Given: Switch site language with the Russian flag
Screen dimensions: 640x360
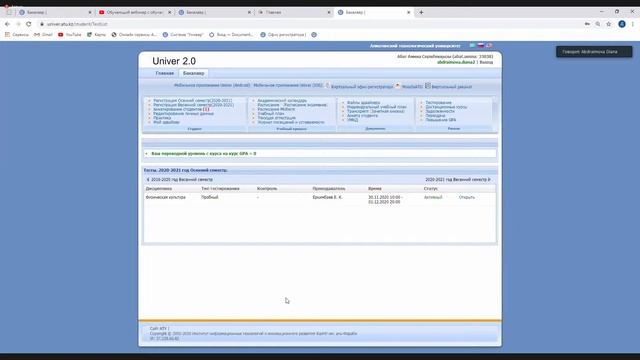Looking at the screenshot, I should coord(481,45).
